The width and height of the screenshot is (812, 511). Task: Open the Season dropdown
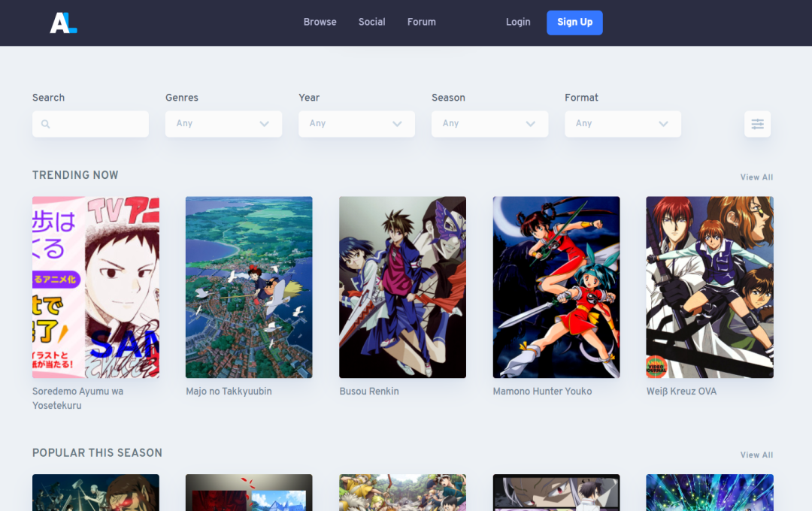pos(490,124)
